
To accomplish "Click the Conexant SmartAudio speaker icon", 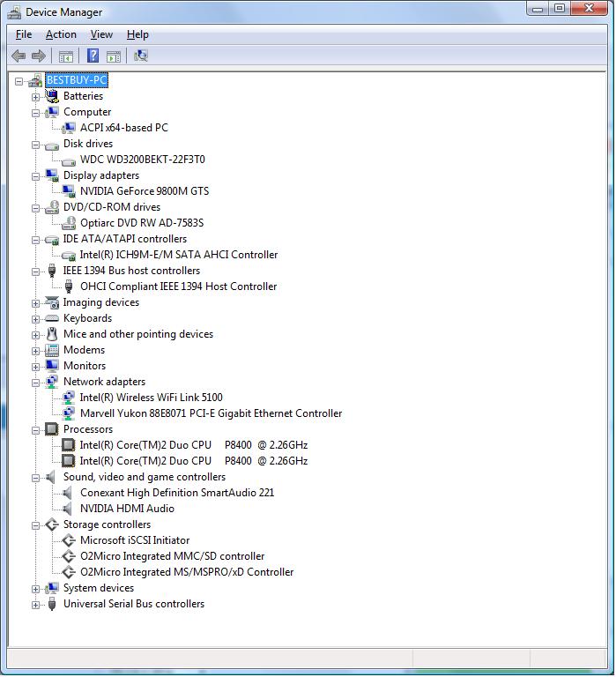I will tap(67, 493).
